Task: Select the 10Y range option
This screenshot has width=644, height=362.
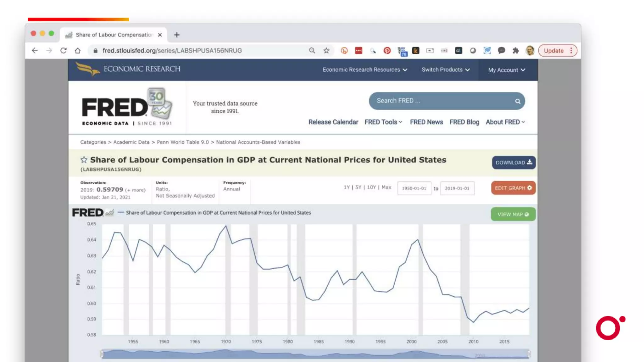Action: (371, 187)
